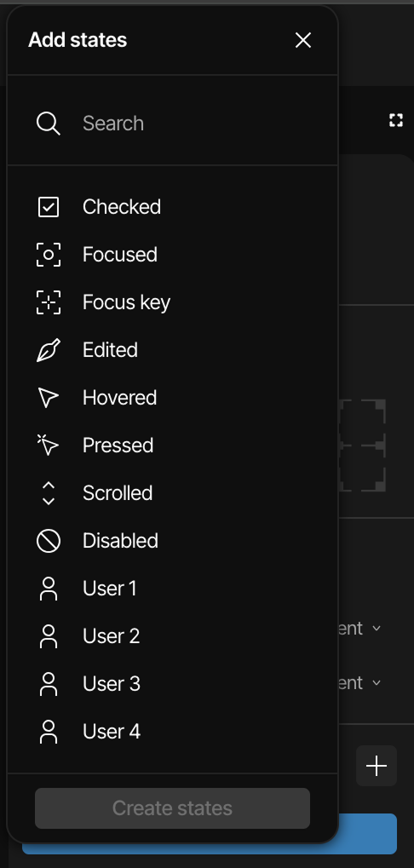Click the Create states button
This screenshot has width=414, height=868.
tap(172, 808)
